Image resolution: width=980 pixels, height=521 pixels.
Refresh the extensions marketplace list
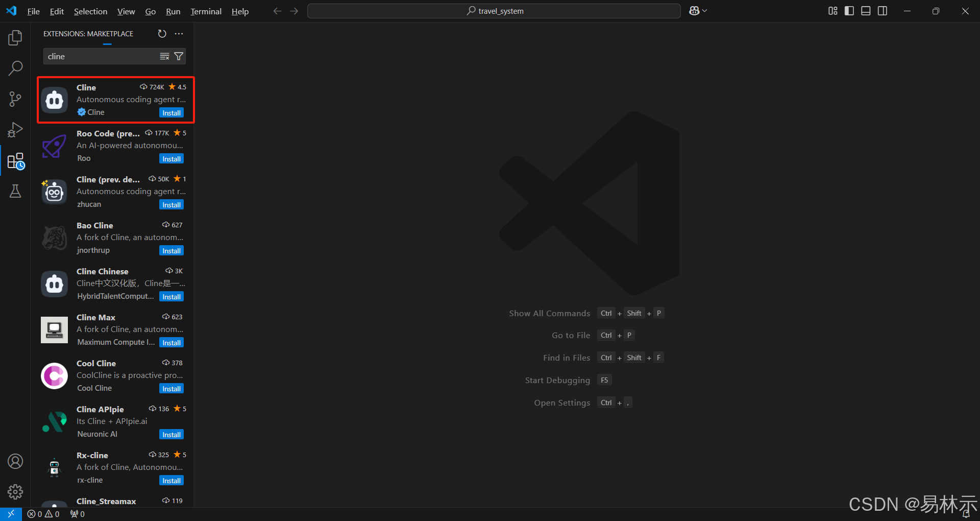tap(162, 34)
